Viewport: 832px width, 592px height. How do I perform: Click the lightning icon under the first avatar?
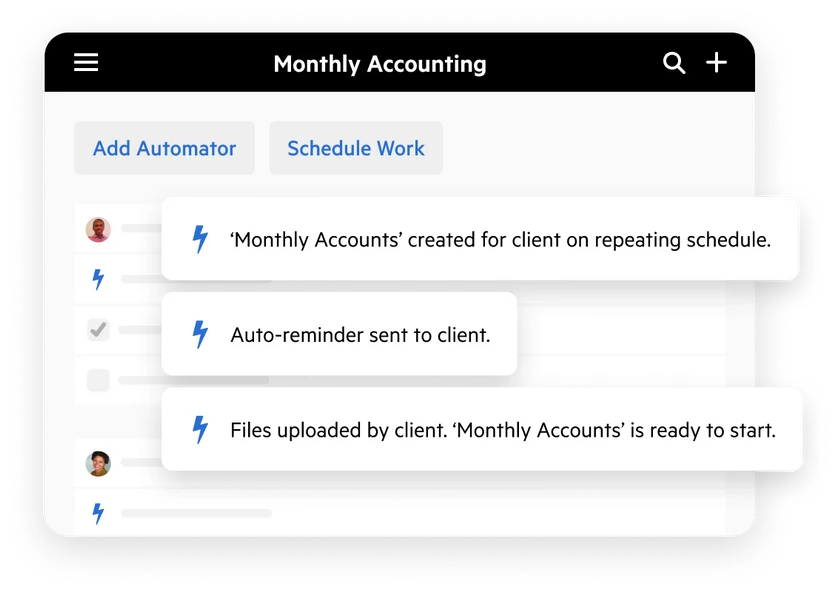point(98,279)
